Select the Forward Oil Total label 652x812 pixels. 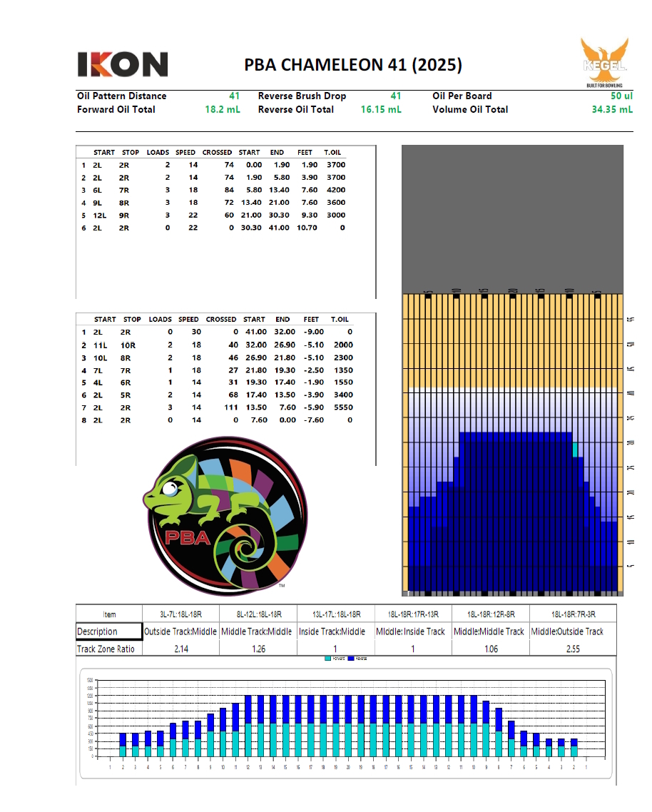[116, 109]
